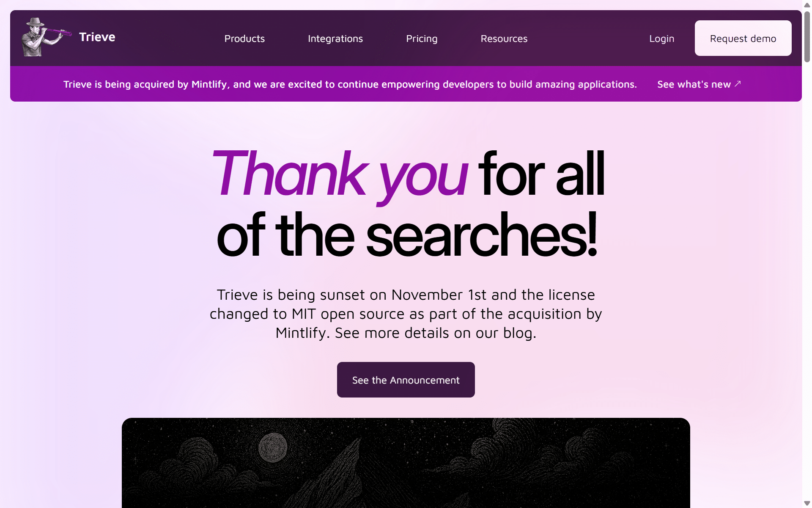This screenshot has height=508, width=812.
Task: Click the Mintlify acquisition banner text
Action: tap(350, 84)
